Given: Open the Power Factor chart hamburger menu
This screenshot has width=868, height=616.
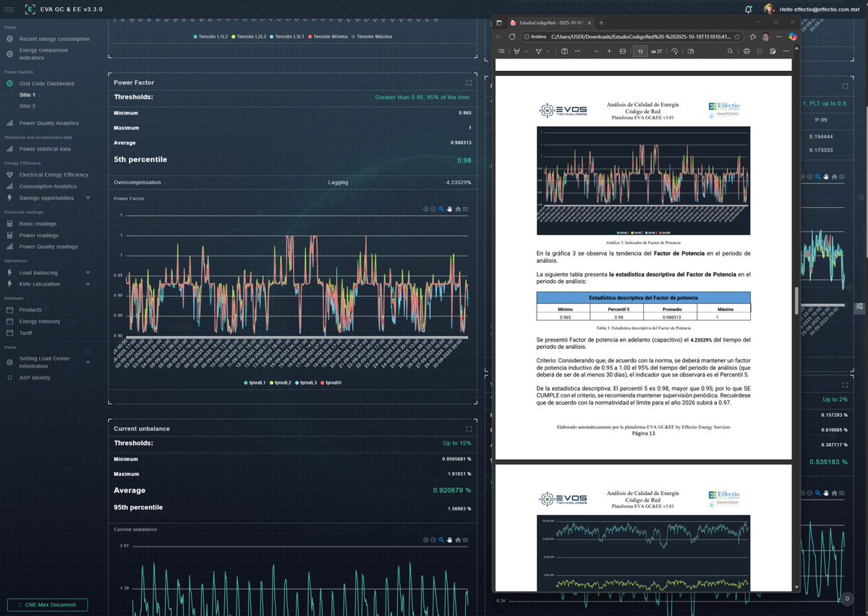Looking at the screenshot, I should pos(465,209).
